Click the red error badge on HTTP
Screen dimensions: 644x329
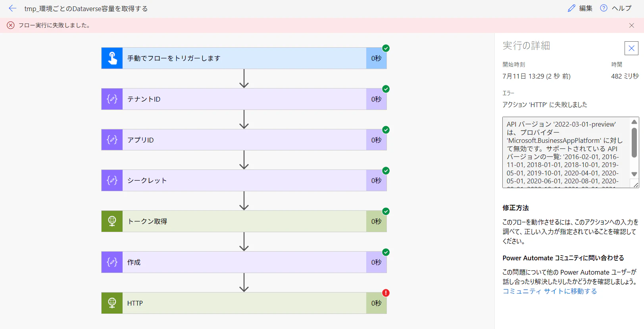tap(386, 293)
